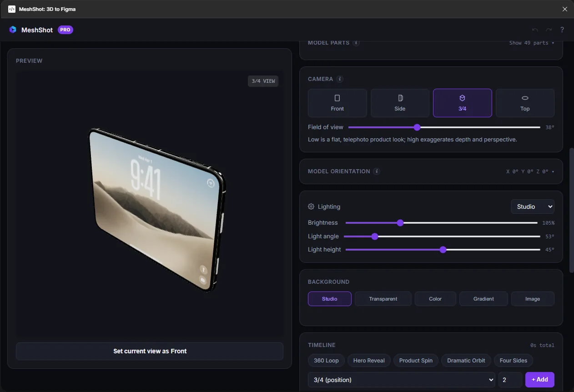Image resolution: width=574 pixels, height=392 pixels.
Task: Click the Light height slider
Action: tap(443, 250)
